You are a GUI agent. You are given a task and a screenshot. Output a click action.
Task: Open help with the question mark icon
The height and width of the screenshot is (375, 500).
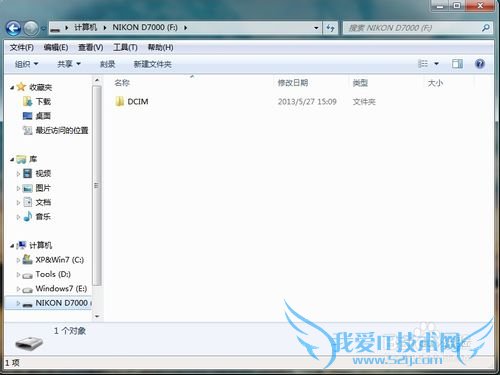480,64
